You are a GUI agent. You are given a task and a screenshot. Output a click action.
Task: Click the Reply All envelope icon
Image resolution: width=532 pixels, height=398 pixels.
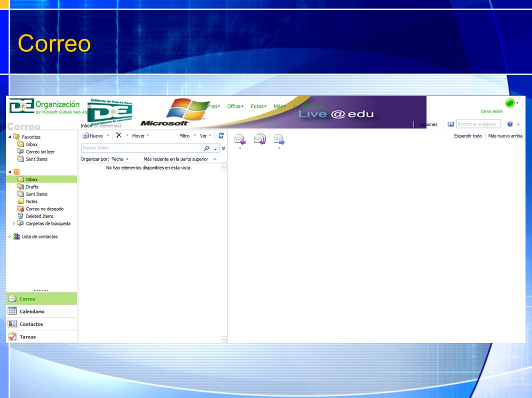(260, 139)
